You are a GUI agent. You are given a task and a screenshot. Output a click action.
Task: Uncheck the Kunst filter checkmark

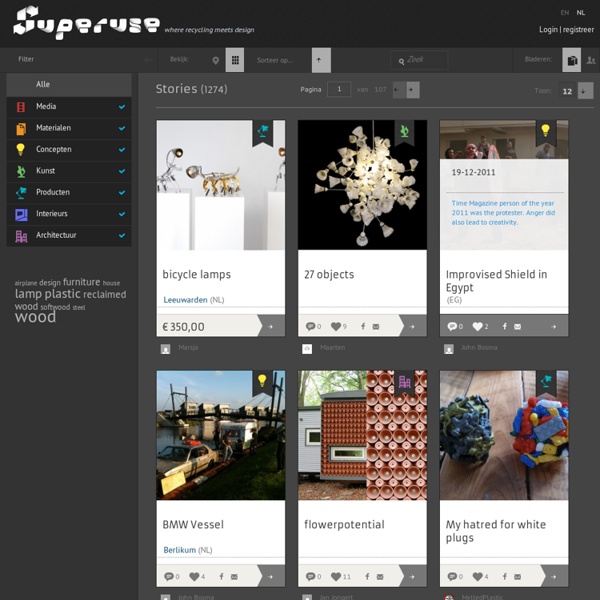click(122, 171)
